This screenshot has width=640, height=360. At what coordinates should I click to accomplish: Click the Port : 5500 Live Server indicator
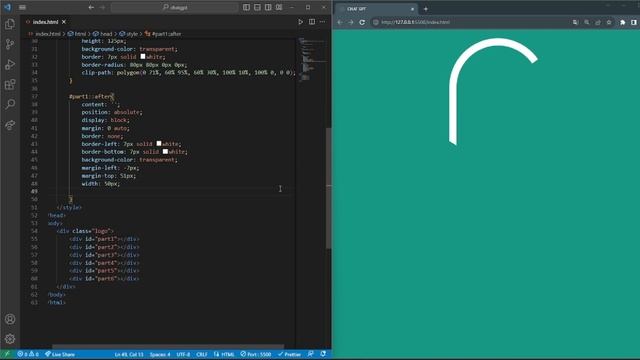click(256, 354)
